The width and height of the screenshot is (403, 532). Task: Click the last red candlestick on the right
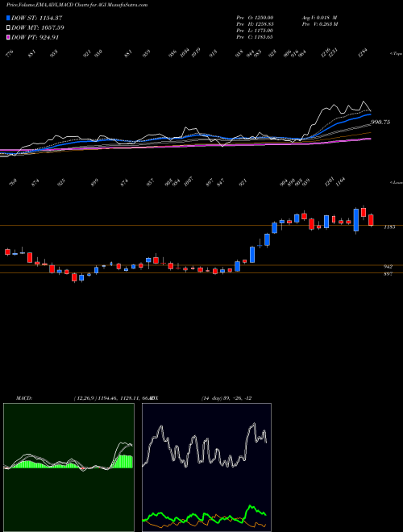coord(371,220)
